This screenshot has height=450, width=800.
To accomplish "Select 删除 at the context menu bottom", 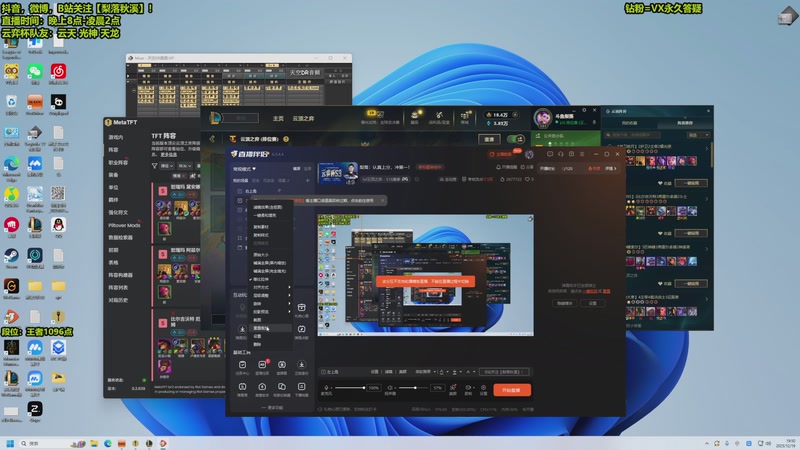I will 257,344.
